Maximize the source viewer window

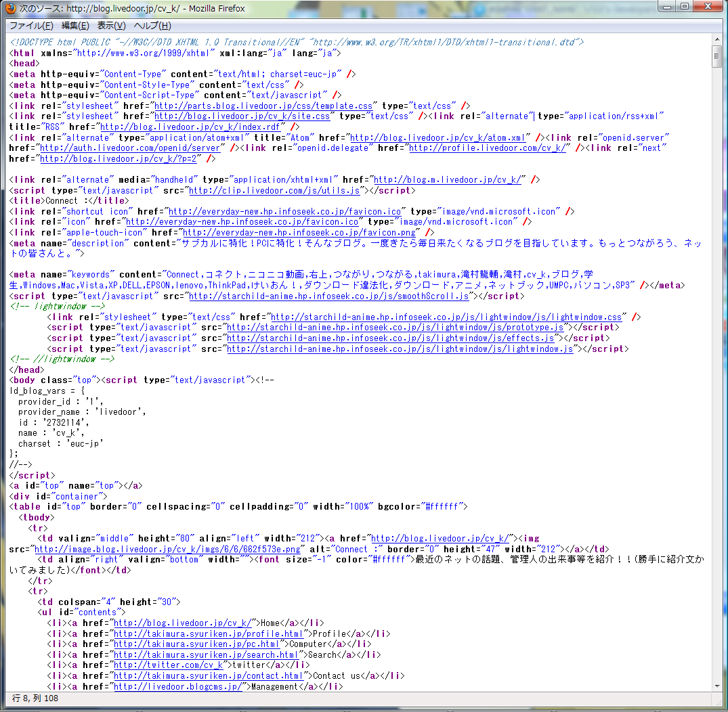[685, 7]
